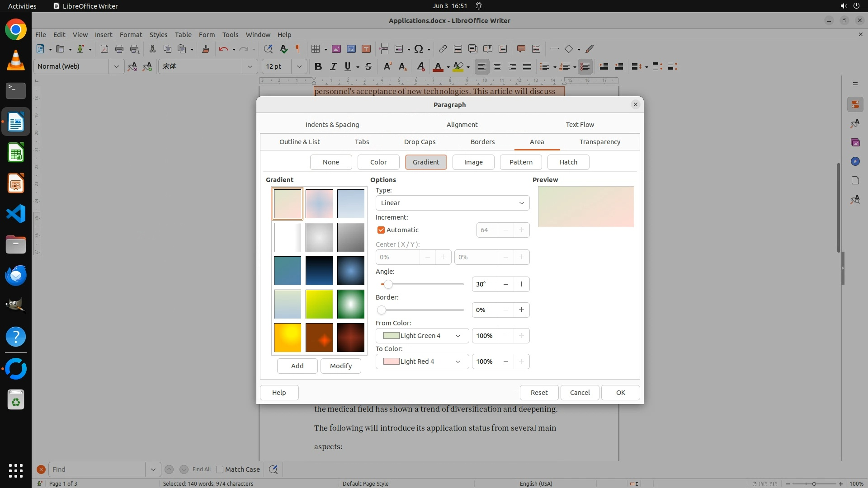Viewport: 868px width, 488px height.
Task: Click the Modify gradient button
Action: pos(340,366)
